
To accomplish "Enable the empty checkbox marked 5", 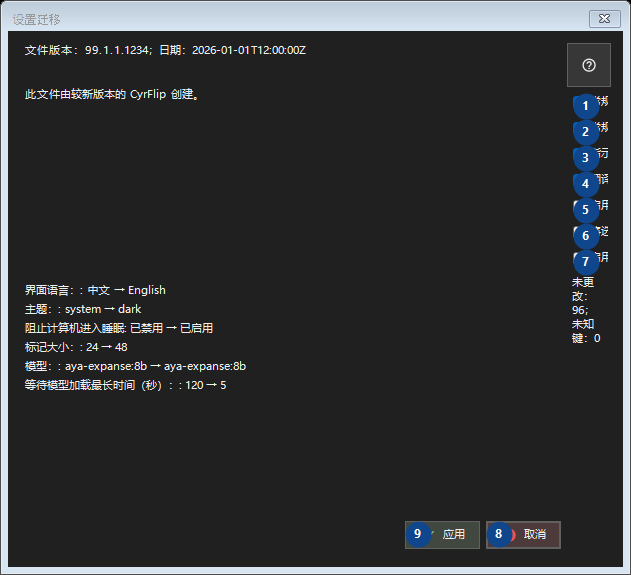I will click(579, 206).
